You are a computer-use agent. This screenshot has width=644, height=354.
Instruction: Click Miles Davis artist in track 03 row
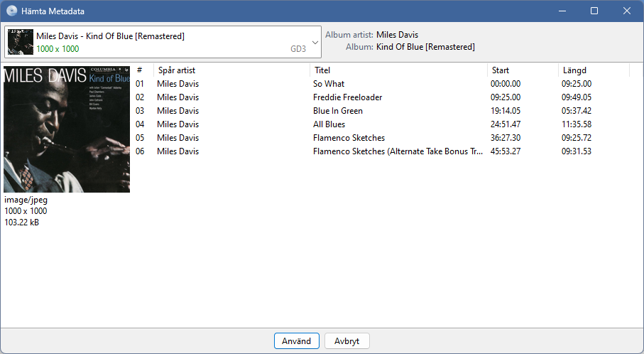[178, 111]
